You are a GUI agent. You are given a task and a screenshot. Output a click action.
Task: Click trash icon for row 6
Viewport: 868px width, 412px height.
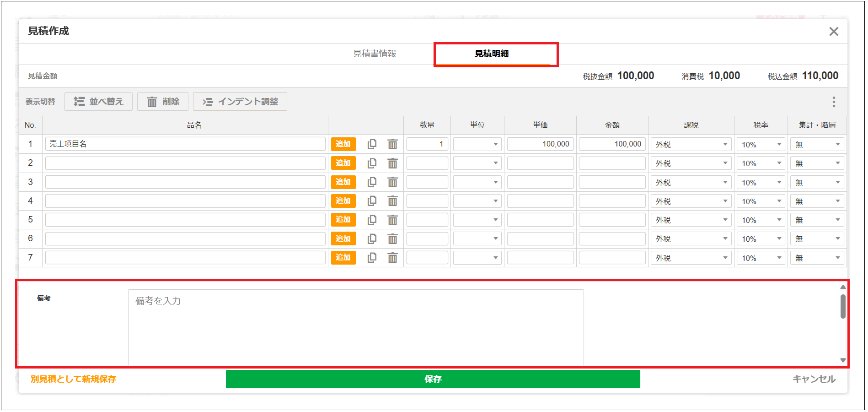[x=392, y=239]
